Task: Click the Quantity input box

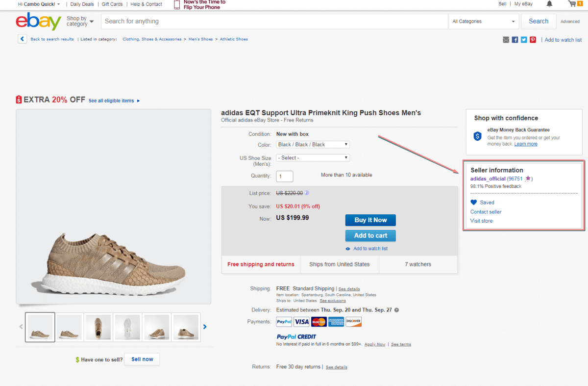Action: pyautogui.click(x=285, y=176)
